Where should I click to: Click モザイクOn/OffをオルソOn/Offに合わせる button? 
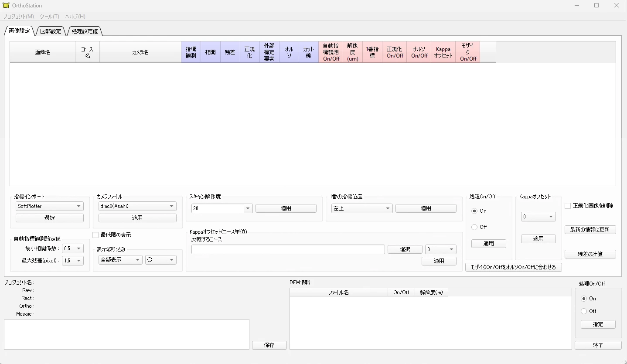(513, 267)
